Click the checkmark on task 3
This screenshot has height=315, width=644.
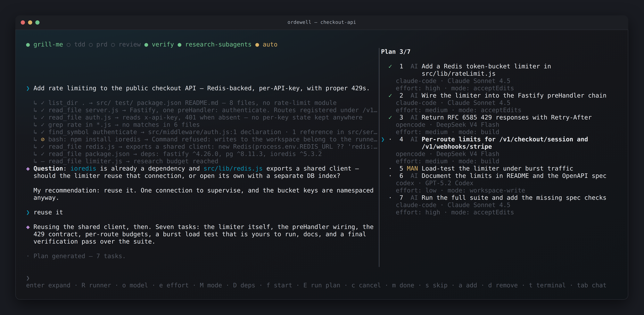[x=390, y=117]
